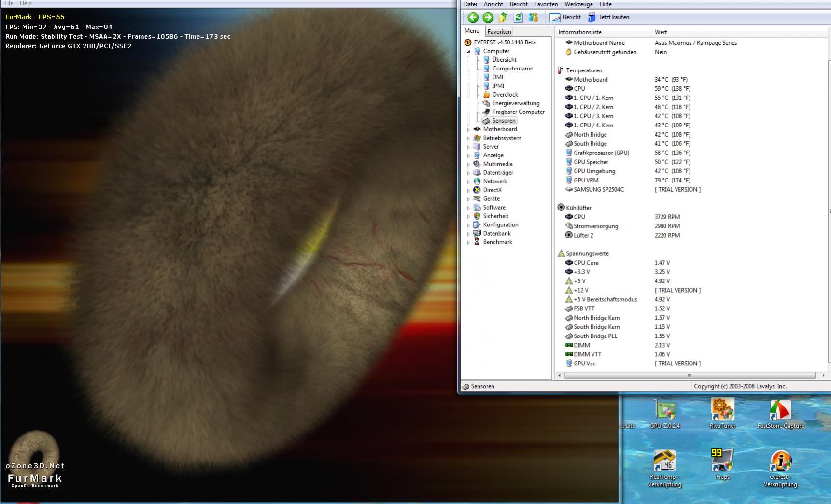Switch to the Menü tab
Viewport: 831px width, 504px height.
pyautogui.click(x=472, y=31)
